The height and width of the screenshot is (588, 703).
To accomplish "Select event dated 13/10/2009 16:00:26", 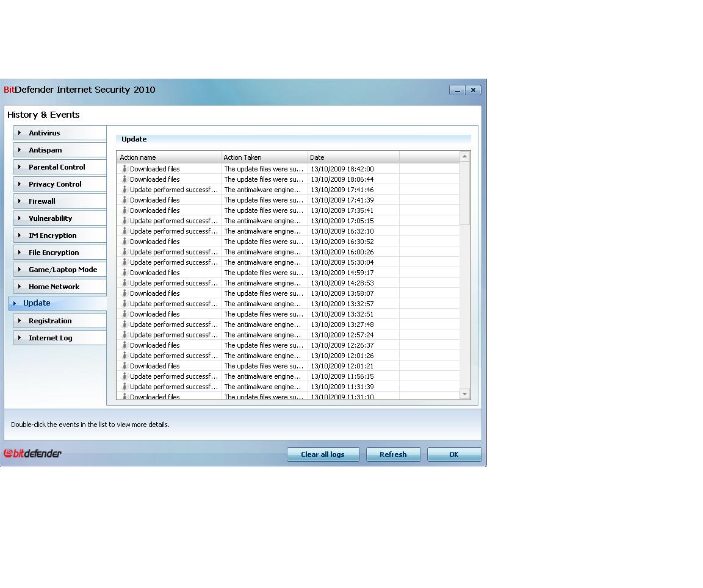I will [x=288, y=251].
